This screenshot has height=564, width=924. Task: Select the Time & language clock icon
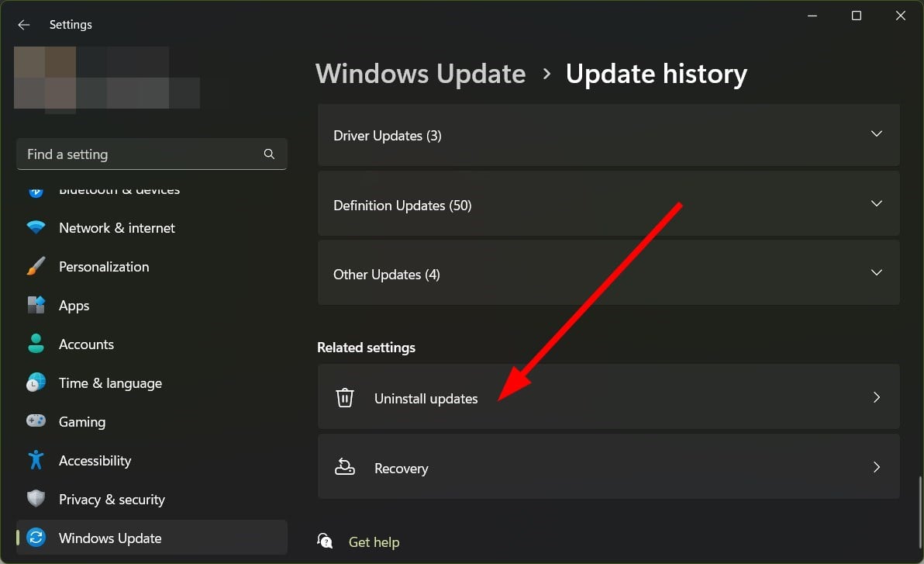36,382
